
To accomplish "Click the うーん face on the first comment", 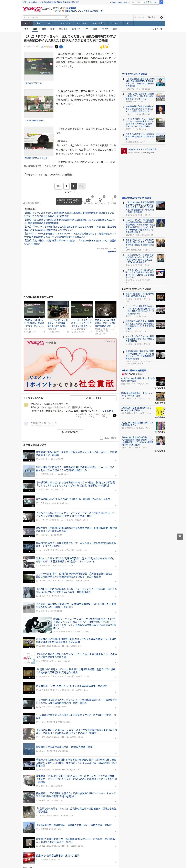I will [x=103, y=415].
